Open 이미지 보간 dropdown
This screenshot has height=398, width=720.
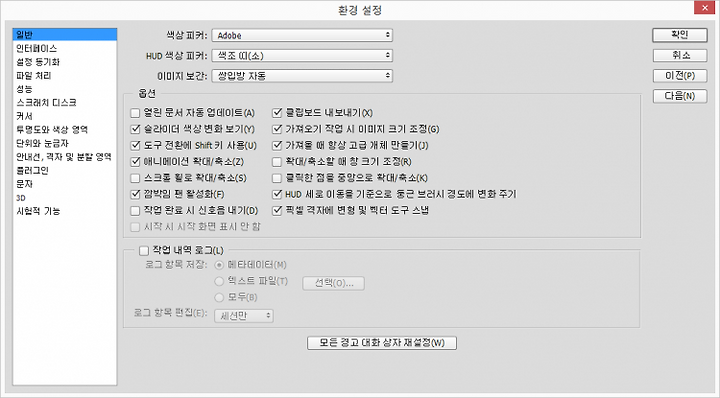[302, 76]
